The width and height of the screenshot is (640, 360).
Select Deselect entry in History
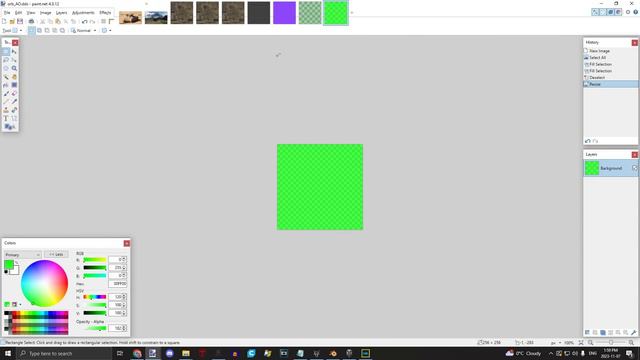click(611, 78)
